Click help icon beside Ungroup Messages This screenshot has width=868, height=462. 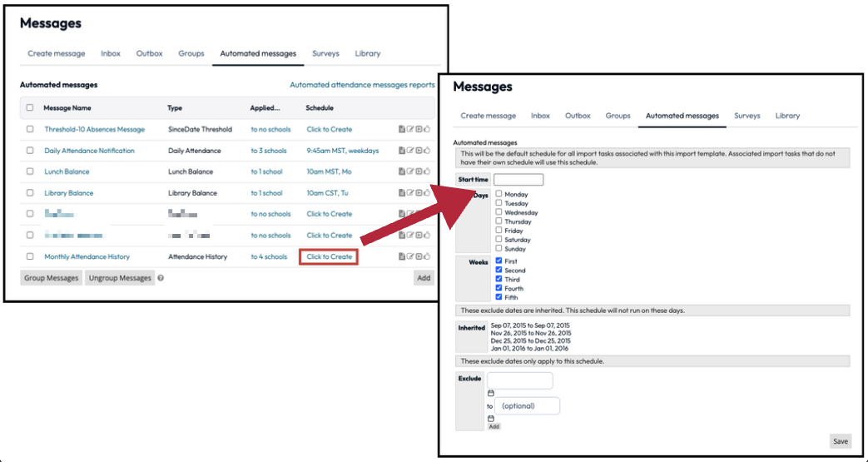pyautogui.click(x=161, y=278)
